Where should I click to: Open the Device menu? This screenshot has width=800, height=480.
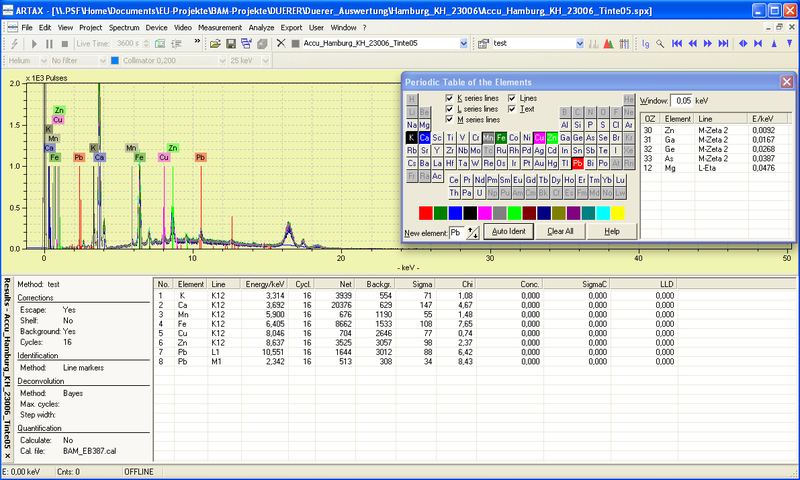click(x=156, y=28)
